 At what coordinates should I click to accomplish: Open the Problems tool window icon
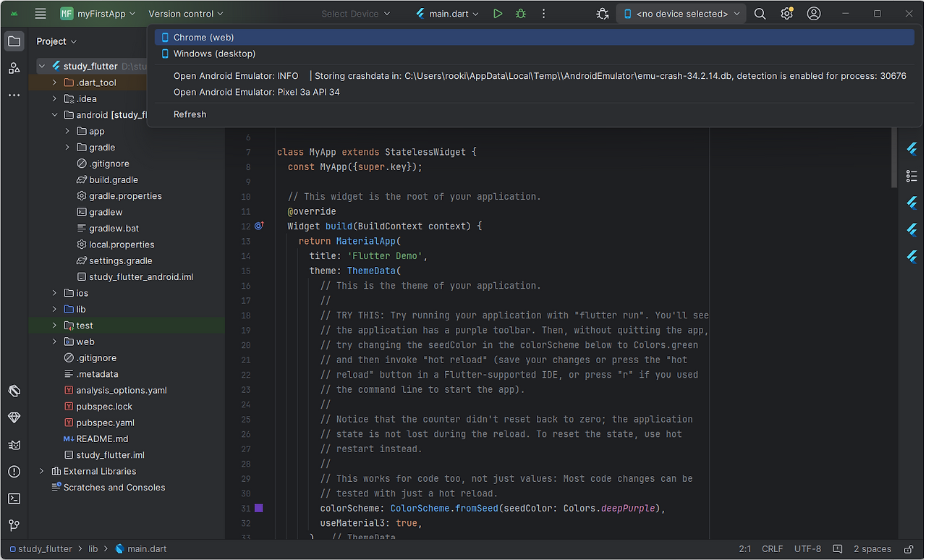tap(14, 471)
